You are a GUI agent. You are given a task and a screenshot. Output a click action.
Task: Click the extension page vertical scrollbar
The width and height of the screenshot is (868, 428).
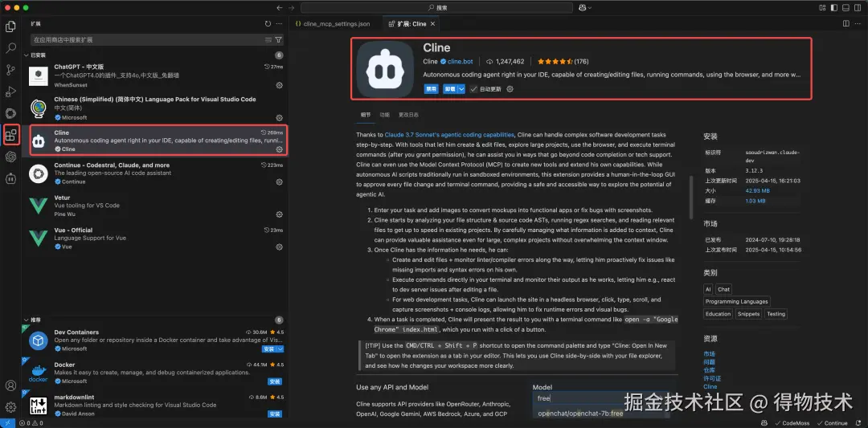[x=690, y=198]
